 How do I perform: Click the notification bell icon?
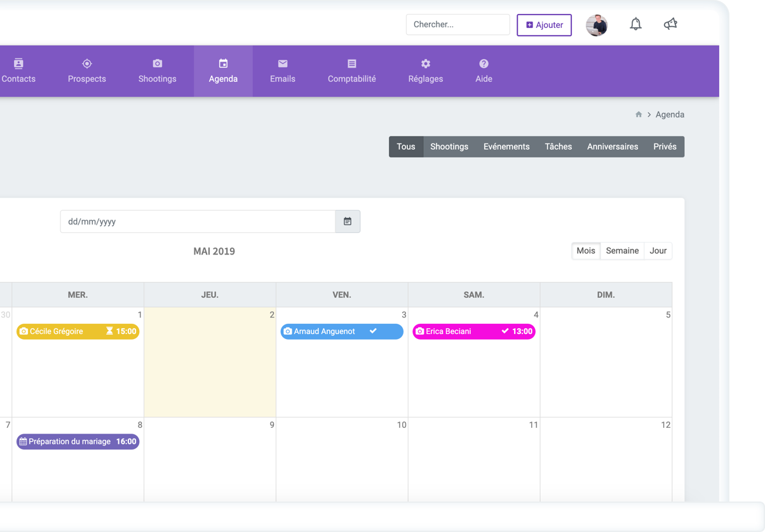pos(635,25)
